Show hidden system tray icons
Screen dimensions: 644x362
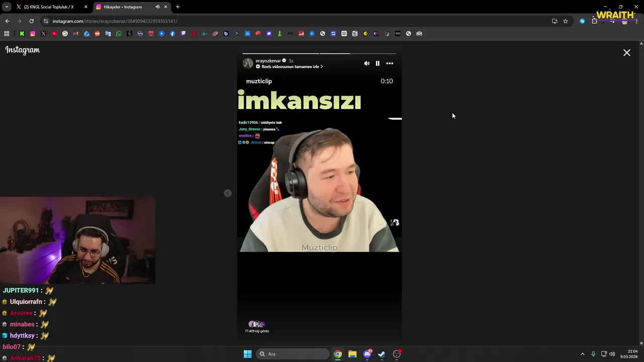583,354
